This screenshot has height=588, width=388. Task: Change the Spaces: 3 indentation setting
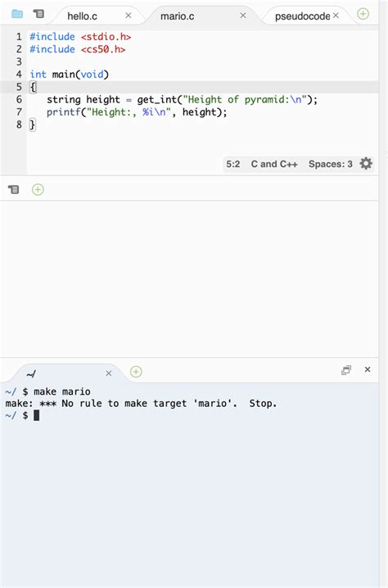[330, 164]
